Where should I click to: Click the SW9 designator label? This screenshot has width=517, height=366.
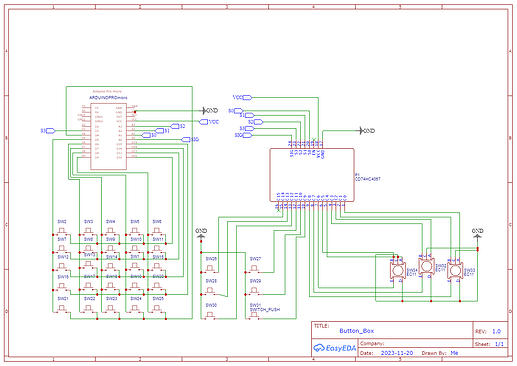click(111, 239)
